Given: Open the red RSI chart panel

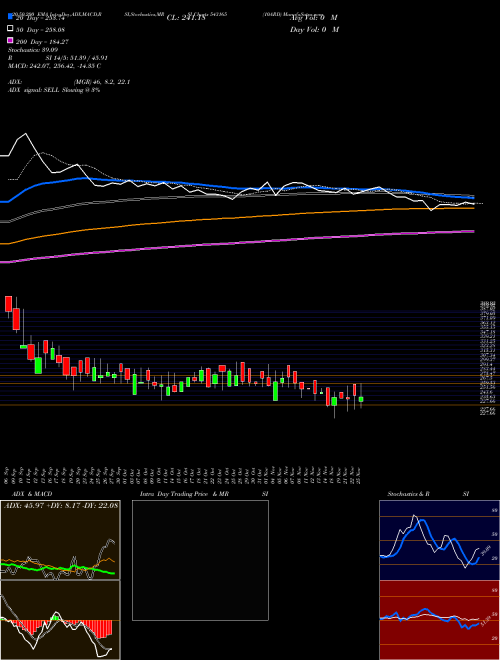Looking at the screenshot, I should [x=439, y=620].
